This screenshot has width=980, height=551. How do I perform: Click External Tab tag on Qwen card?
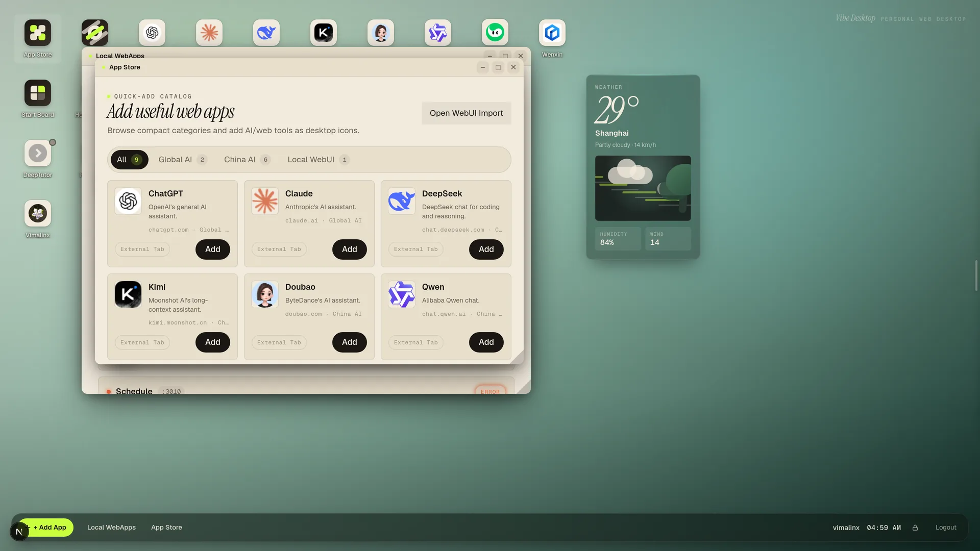click(x=416, y=343)
